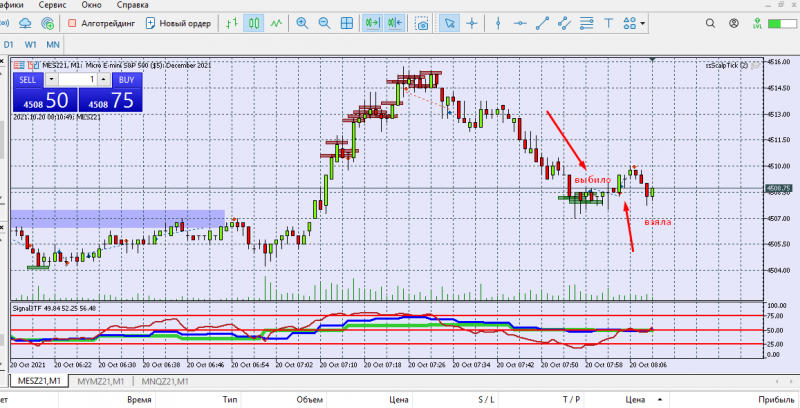Click the current price label 4508.75
Viewport: 800px width, 408px height.
[x=778, y=188]
